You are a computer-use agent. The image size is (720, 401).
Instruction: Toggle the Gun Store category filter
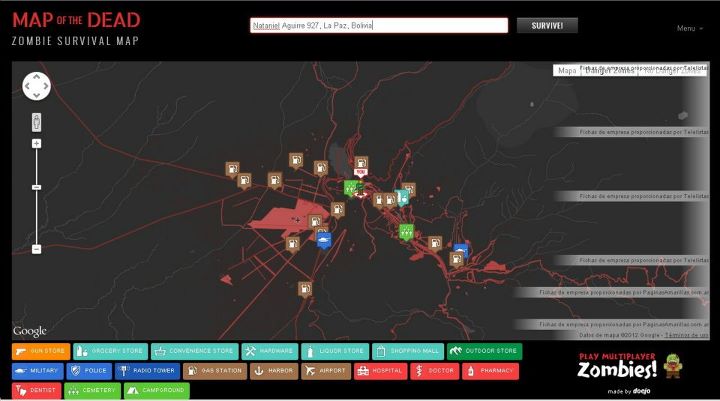tap(41, 351)
